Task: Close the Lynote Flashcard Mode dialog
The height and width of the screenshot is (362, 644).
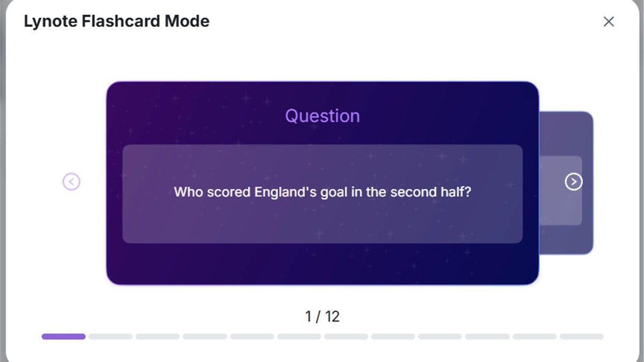Action: click(609, 21)
